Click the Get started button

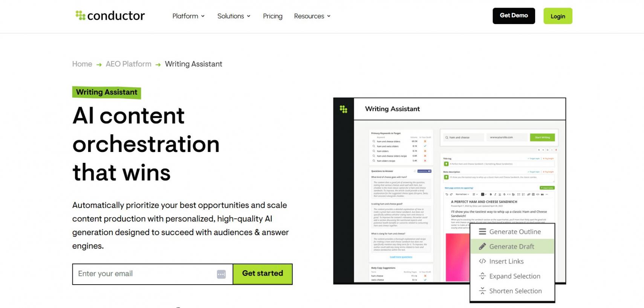(263, 274)
